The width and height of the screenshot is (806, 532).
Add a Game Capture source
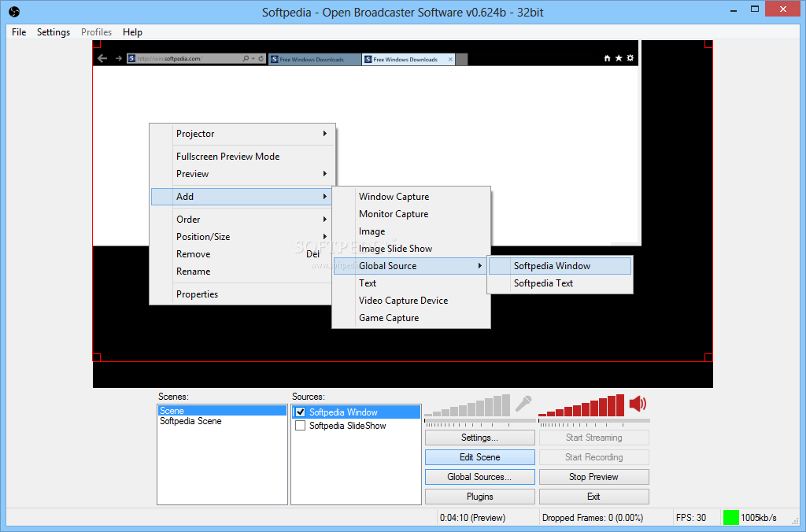click(411, 318)
